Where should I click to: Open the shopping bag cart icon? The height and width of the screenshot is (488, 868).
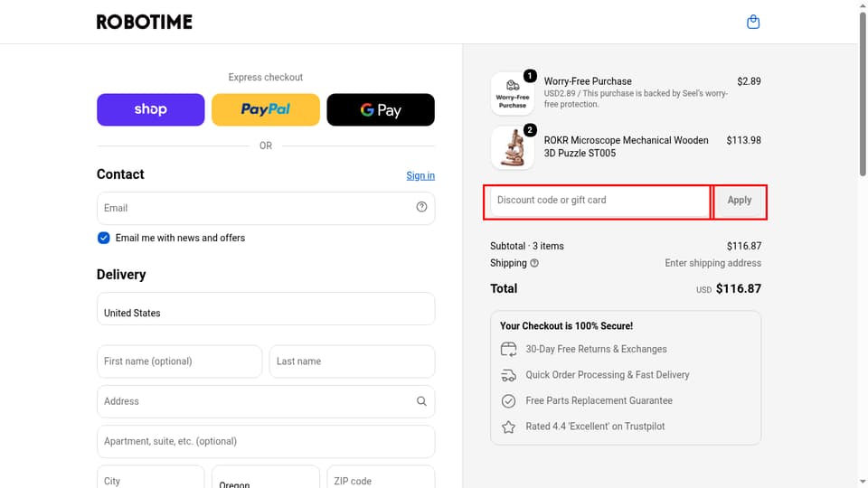click(753, 22)
